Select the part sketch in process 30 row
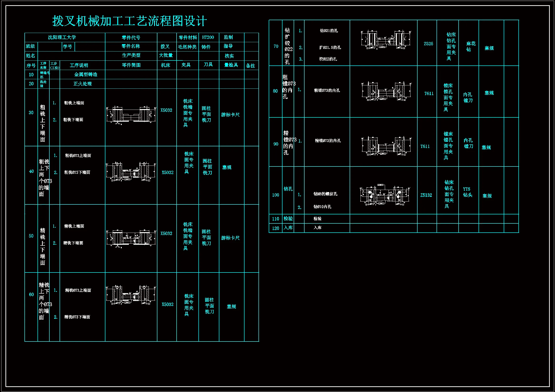555x392 pixels. [131, 115]
